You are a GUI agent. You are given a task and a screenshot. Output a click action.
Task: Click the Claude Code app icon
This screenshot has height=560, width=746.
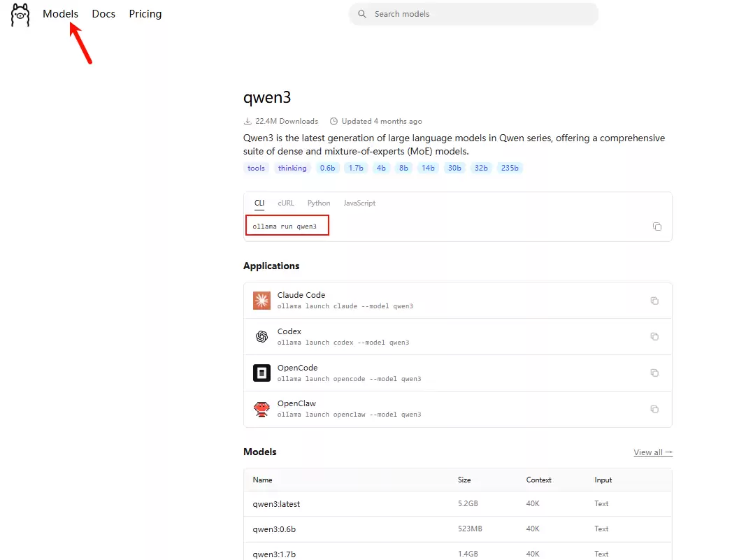click(261, 301)
